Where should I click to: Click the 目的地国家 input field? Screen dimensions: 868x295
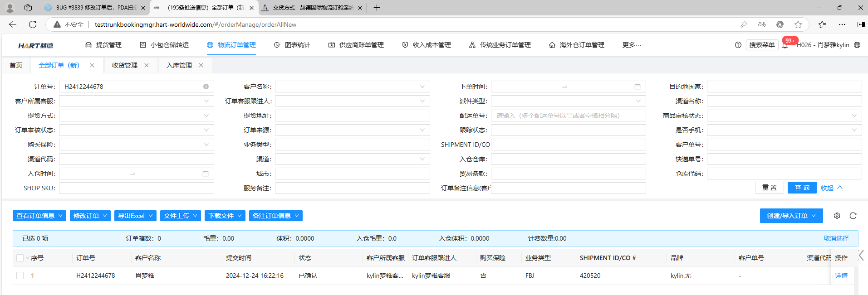pyautogui.click(x=784, y=87)
